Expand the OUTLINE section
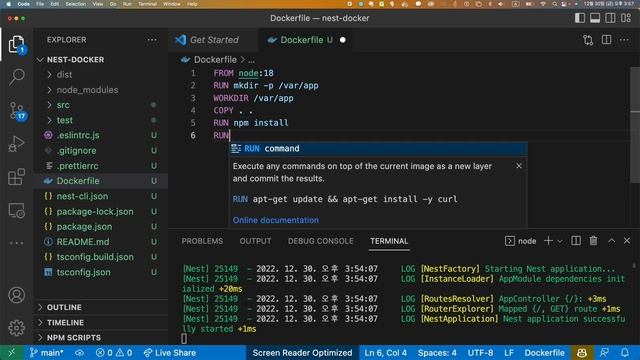640x360 pixels. 101,307
